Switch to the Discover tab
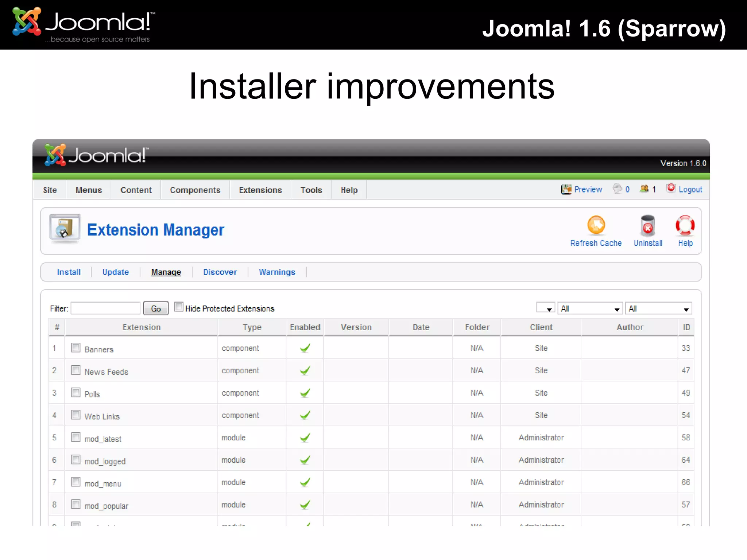The height and width of the screenshot is (560, 747). 220,272
